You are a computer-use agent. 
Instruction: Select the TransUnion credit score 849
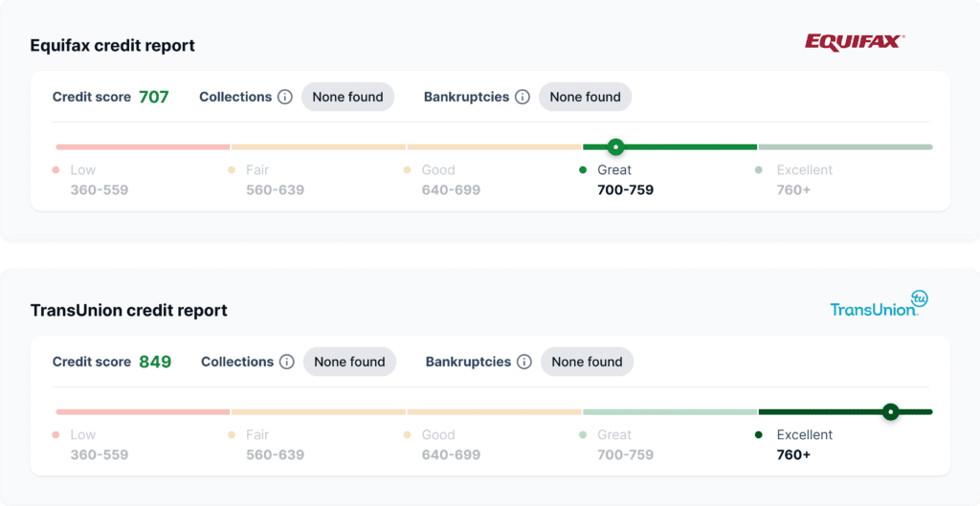point(155,362)
